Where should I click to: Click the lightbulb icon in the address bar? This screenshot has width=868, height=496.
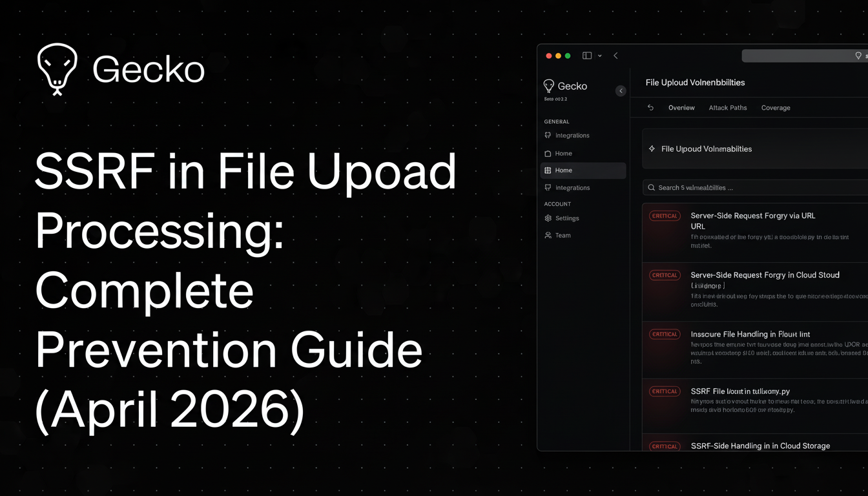[858, 56]
